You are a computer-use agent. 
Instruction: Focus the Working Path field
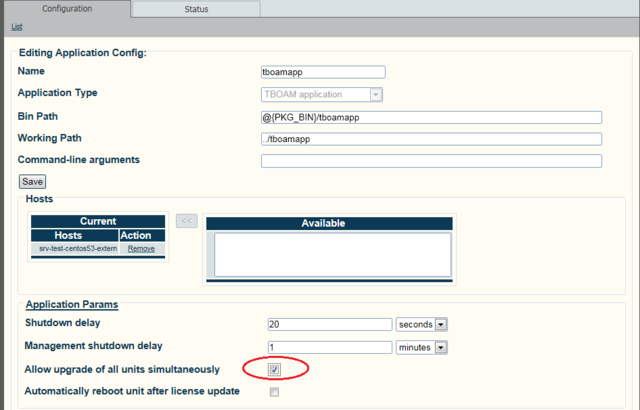click(430, 139)
